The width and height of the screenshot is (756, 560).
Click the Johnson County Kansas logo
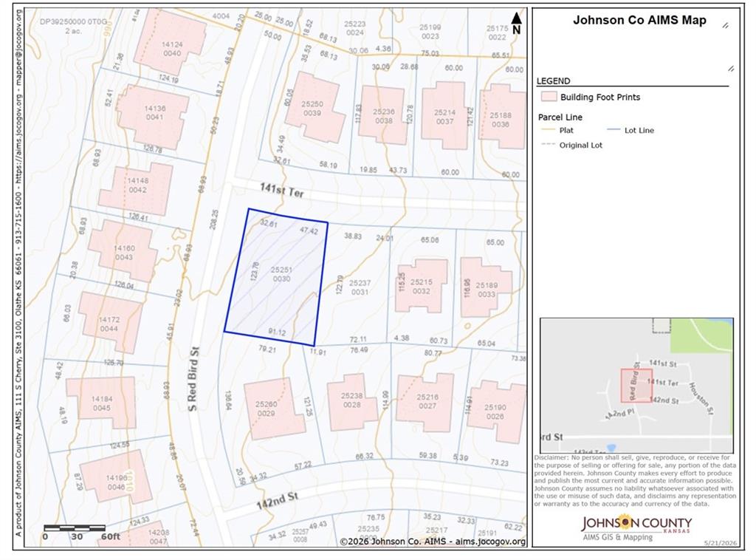point(636,529)
